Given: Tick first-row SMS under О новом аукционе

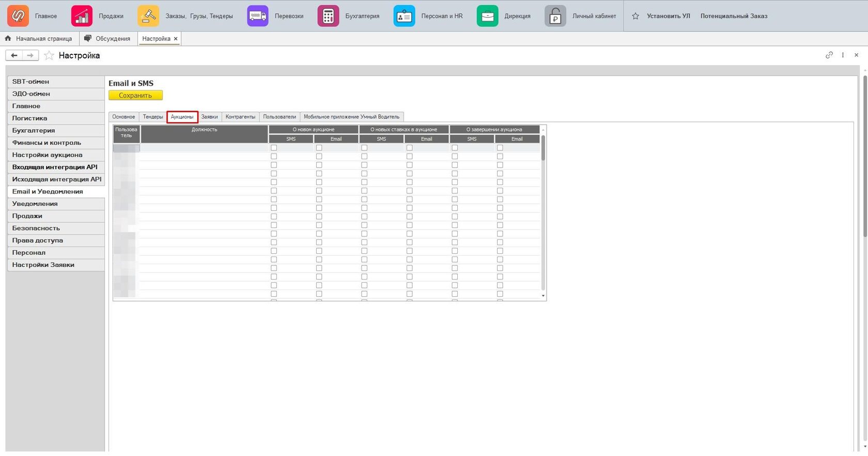Looking at the screenshot, I should pyautogui.click(x=274, y=148).
